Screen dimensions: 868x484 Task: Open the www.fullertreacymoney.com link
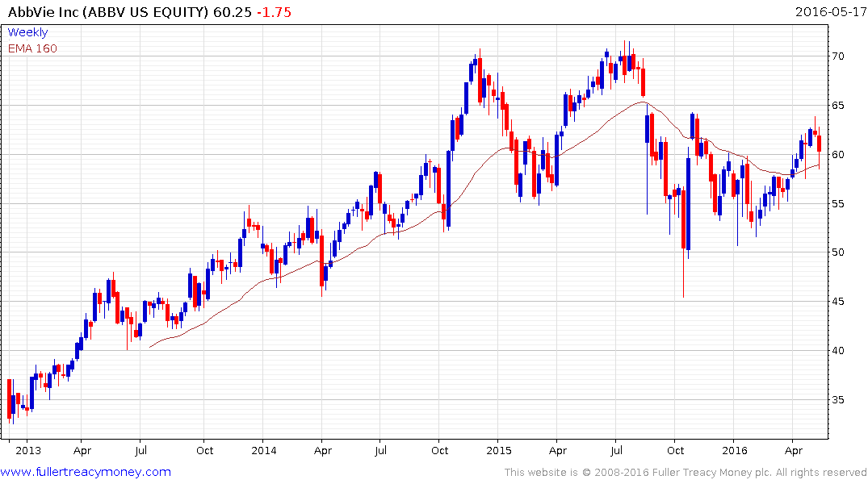(86, 472)
